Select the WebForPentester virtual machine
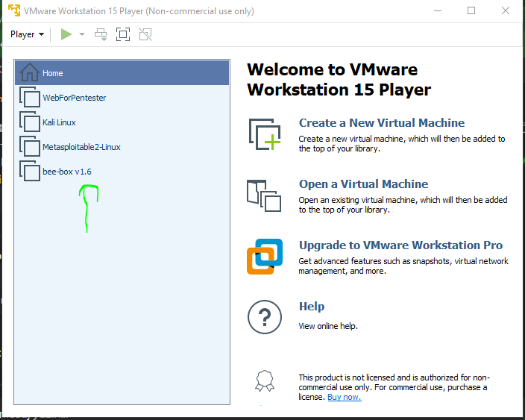 tap(74, 98)
